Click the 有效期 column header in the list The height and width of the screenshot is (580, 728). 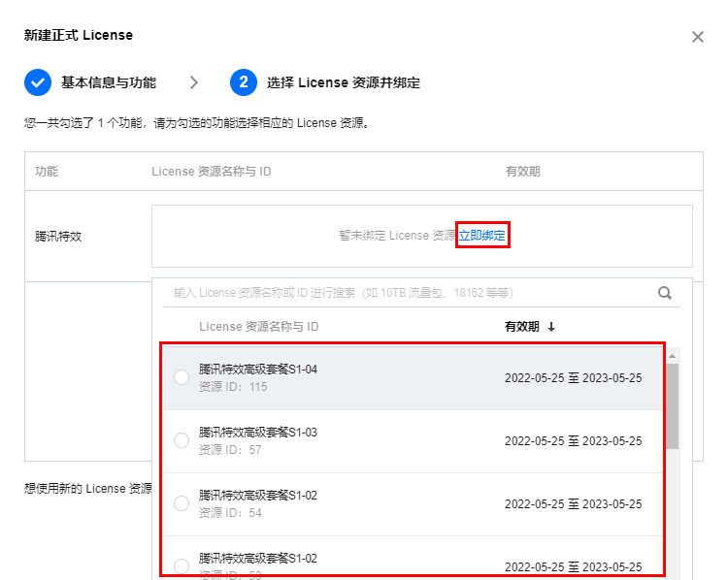click(522, 327)
